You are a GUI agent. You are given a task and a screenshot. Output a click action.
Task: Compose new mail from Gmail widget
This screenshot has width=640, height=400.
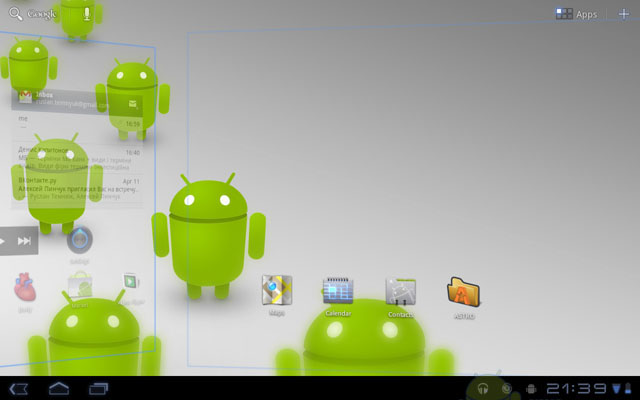pyautogui.click(x=133, y=105)
